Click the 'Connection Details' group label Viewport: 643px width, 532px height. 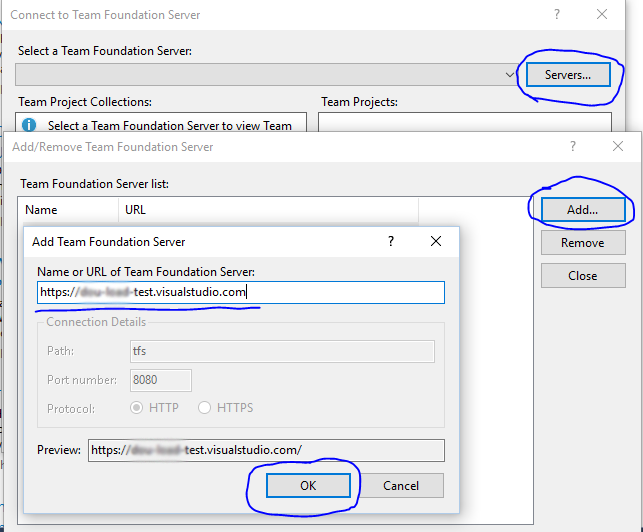click(x=96, y=322)
